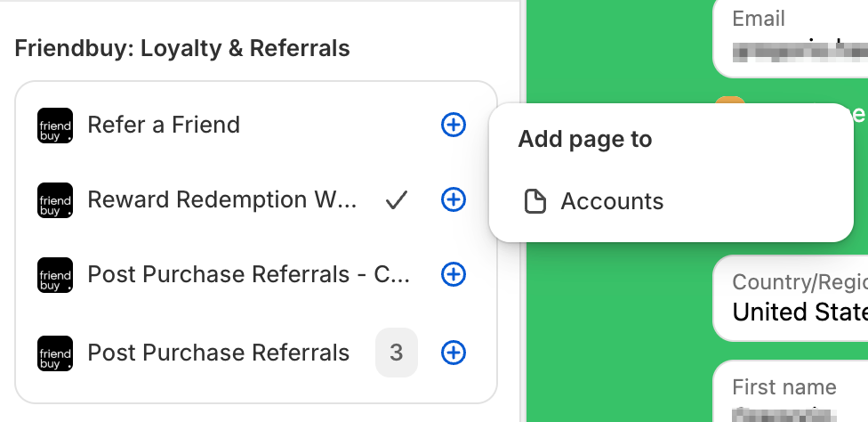
Task: Click the page icon beside Accounts
Action: tap(534, 201)
